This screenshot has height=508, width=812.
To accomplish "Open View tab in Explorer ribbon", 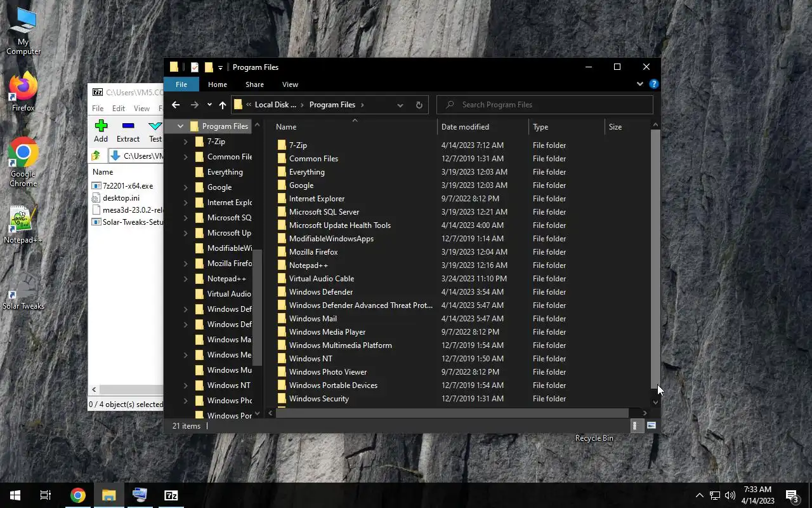I will point(290,84).
